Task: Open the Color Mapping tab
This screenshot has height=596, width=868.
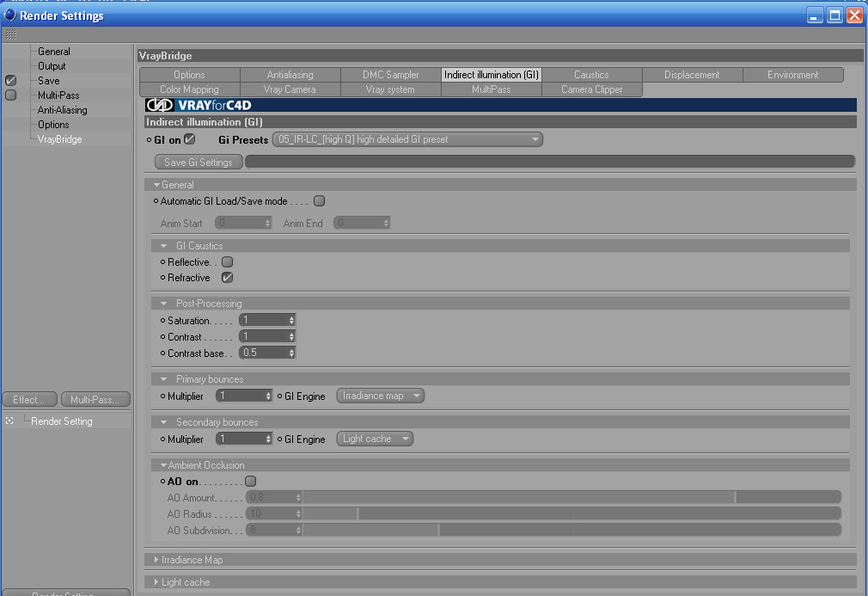Action: tap(189, 89)
